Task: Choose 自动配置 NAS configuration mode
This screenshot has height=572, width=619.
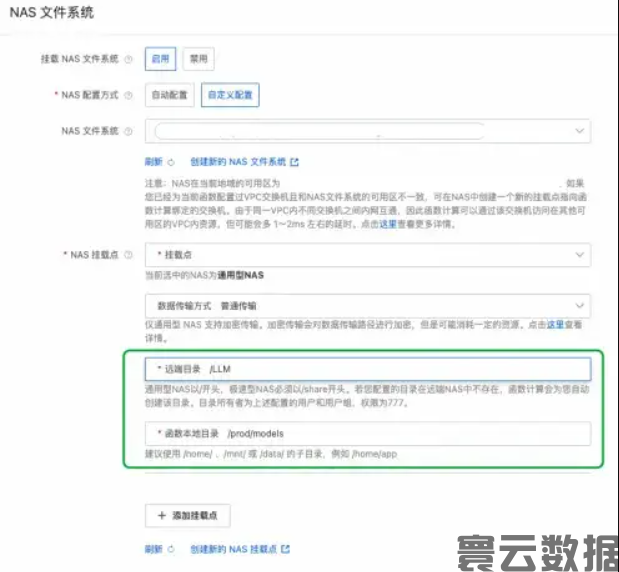Action: coord(170,95)
